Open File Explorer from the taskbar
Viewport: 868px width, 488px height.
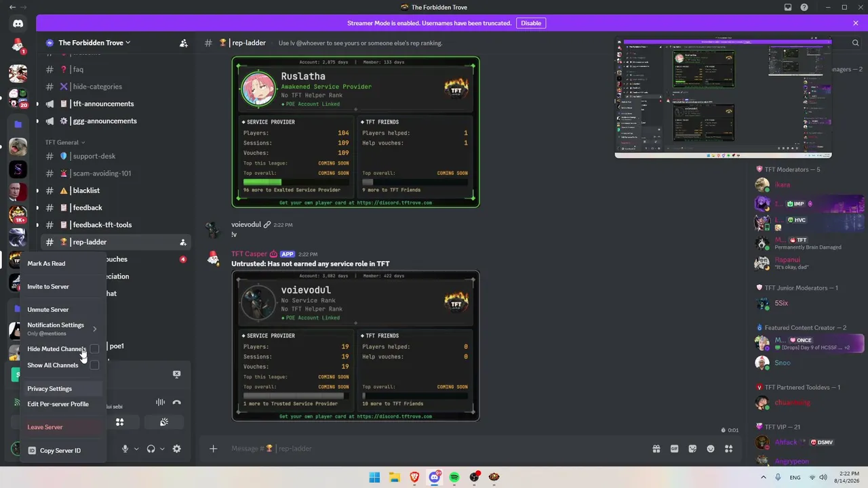[394, 477]
